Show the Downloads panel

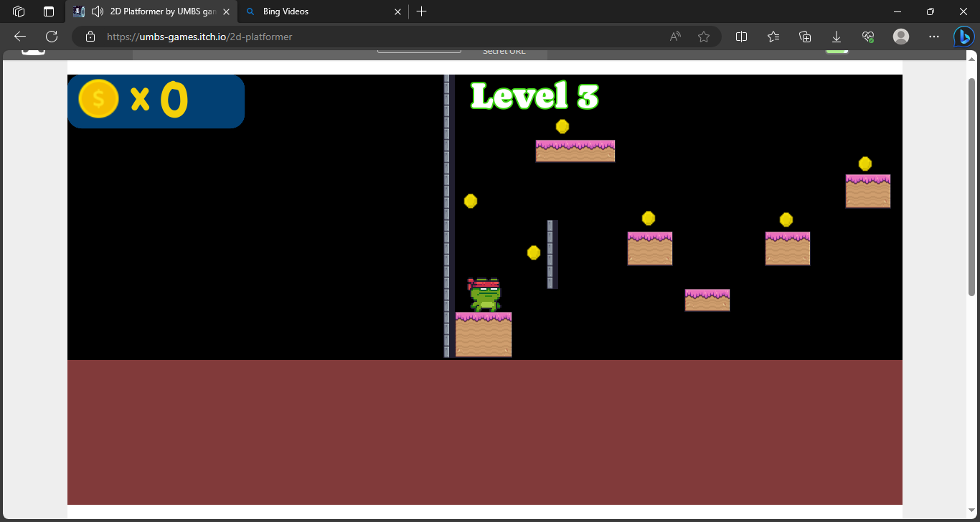(837, 37)
